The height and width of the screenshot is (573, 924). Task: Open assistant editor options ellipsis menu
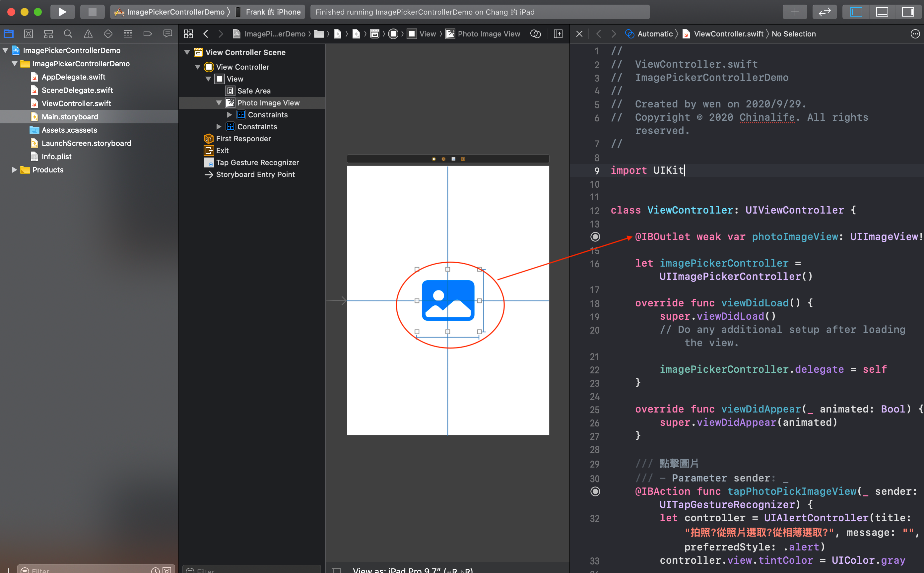915,34
